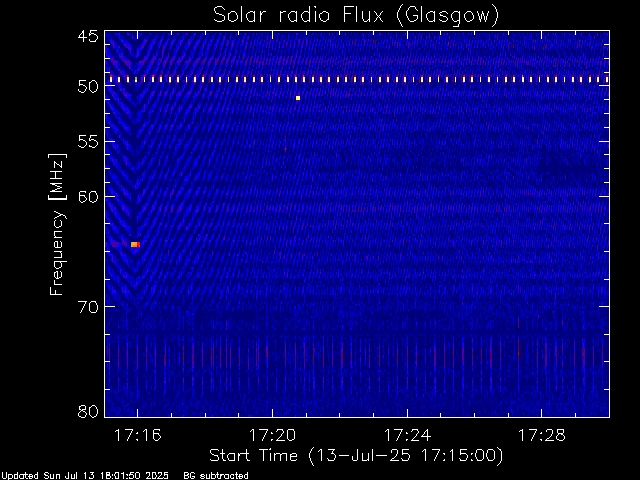Click the 17:24 time tick label
The image size is (640, 480).
(x=407, y=435)
